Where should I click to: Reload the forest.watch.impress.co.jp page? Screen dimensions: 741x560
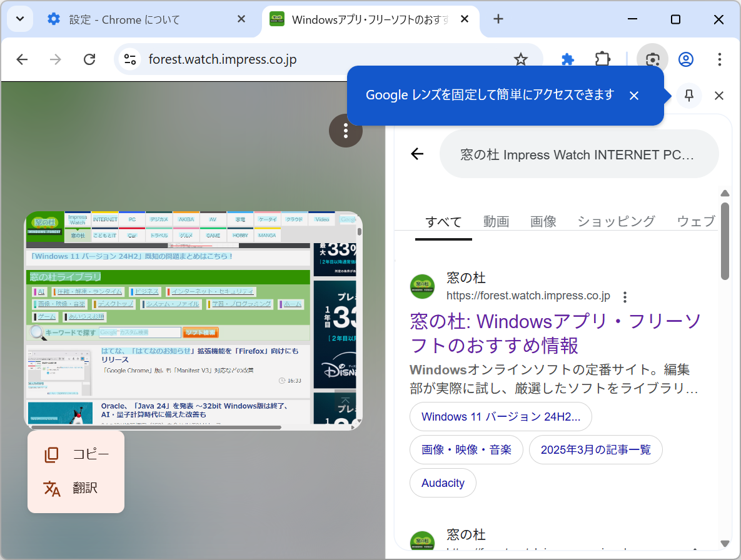tap(89, 59)
